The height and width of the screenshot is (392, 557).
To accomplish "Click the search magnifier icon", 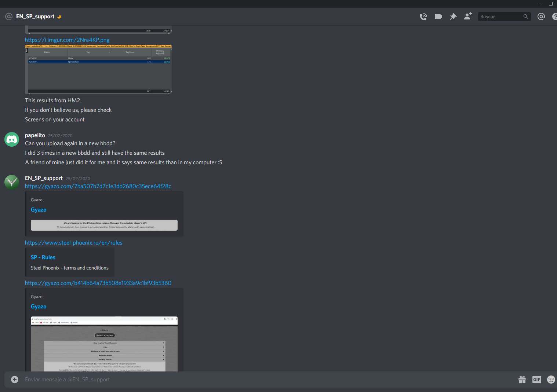I will click(x=525, y=17).
